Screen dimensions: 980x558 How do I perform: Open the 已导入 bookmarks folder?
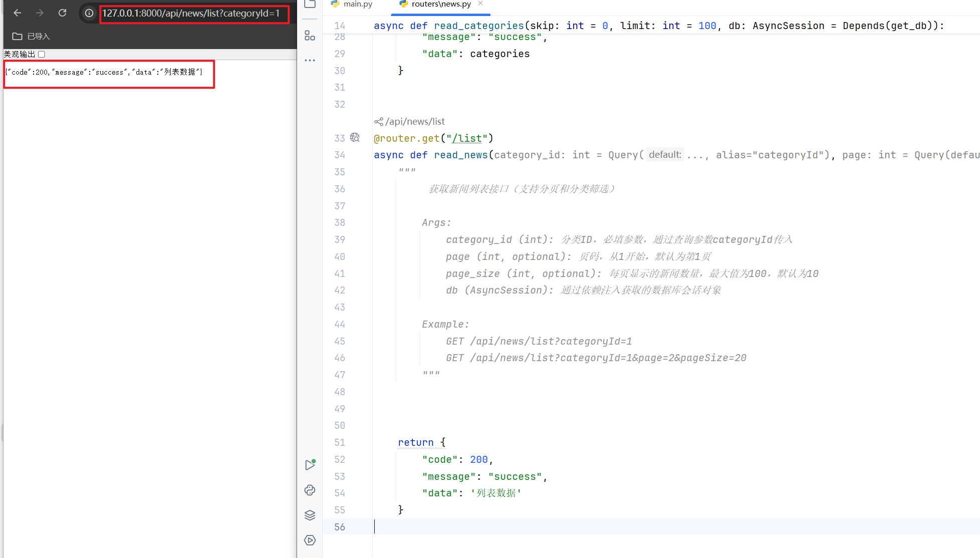[31, 36]
